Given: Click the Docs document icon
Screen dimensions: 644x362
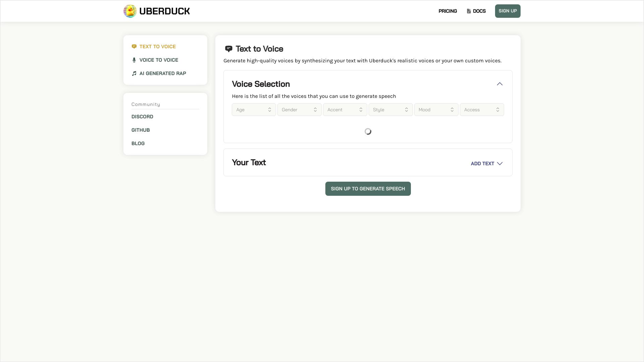Looking at the screenshot, I should click(469, 11).
